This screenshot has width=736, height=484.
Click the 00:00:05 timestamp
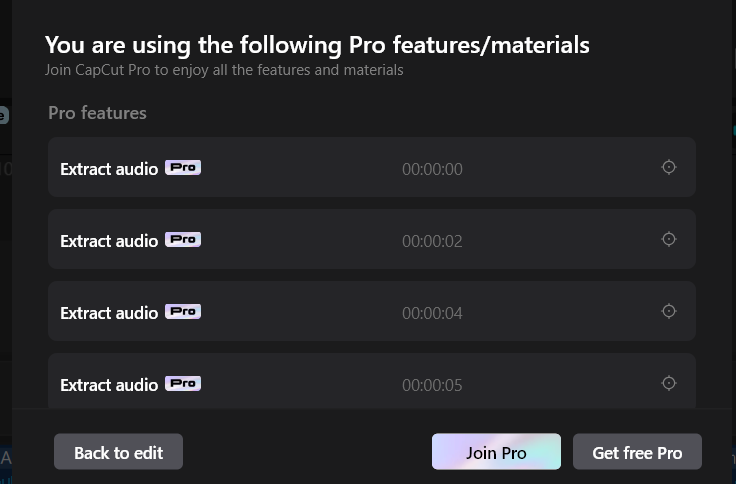tap(432, 385)
